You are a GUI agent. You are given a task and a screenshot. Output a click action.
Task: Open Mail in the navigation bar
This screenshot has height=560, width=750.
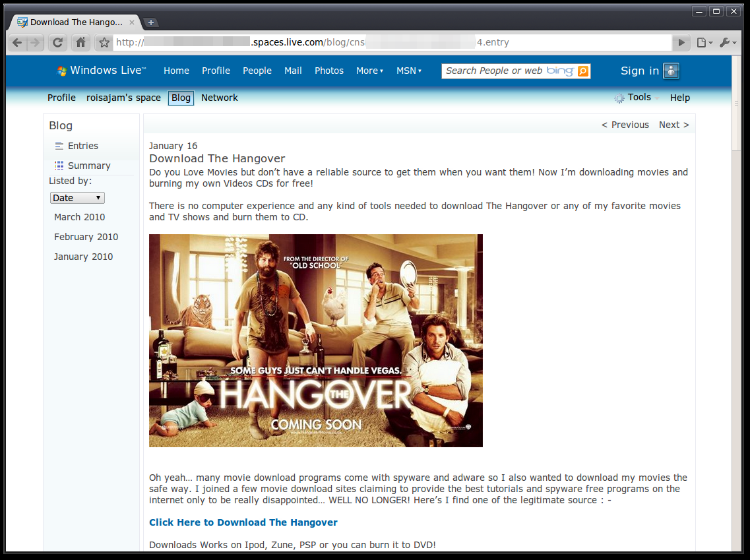click(x=293, y=71)
